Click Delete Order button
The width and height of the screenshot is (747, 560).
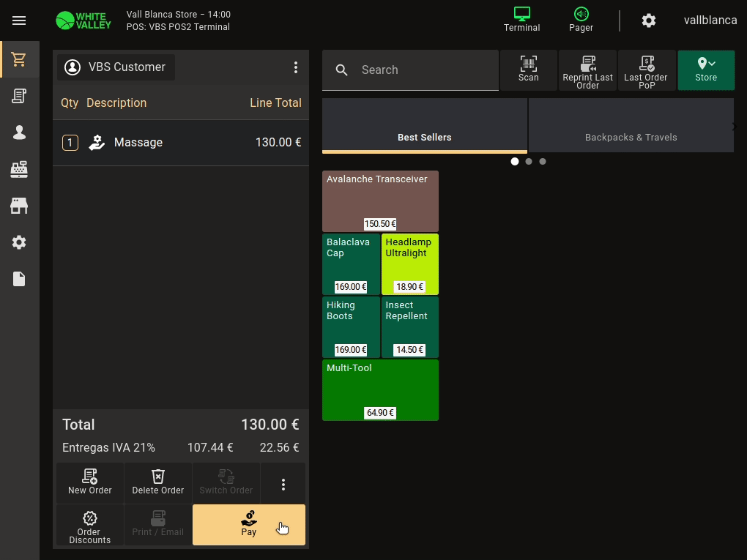click(x=158, y=483)
